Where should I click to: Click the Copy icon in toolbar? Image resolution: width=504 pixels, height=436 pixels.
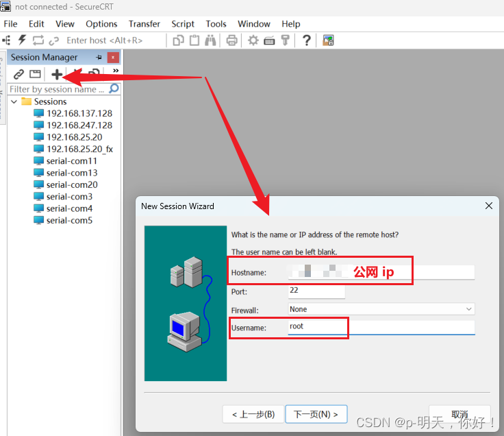(179, 40)
